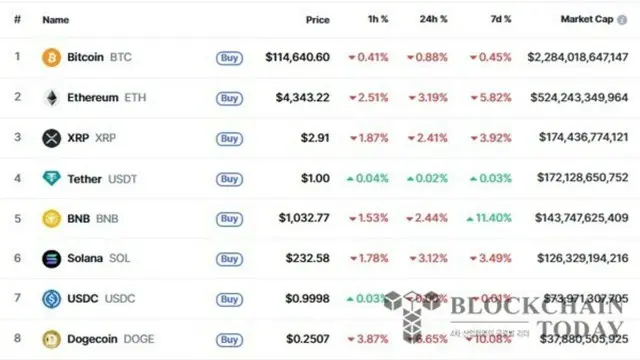
Task: Click the Tether teal logo icon
Action: click(x=51, y=178)
